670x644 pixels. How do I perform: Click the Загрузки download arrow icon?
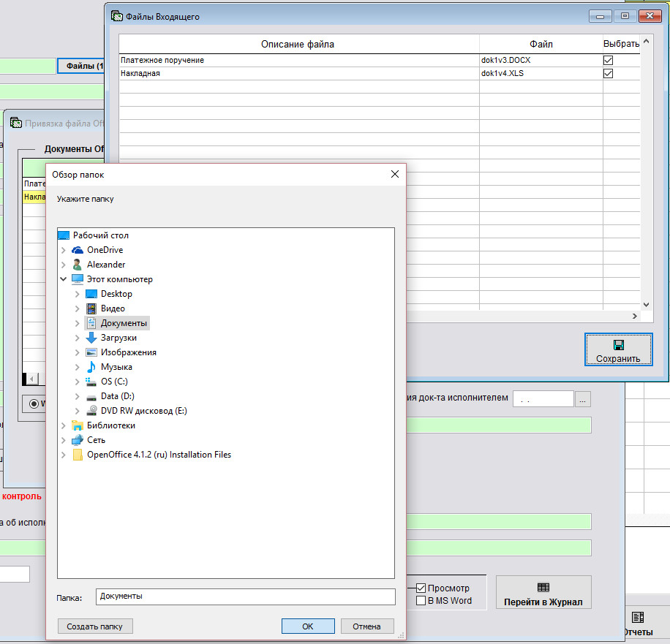[x=91, y=338]
